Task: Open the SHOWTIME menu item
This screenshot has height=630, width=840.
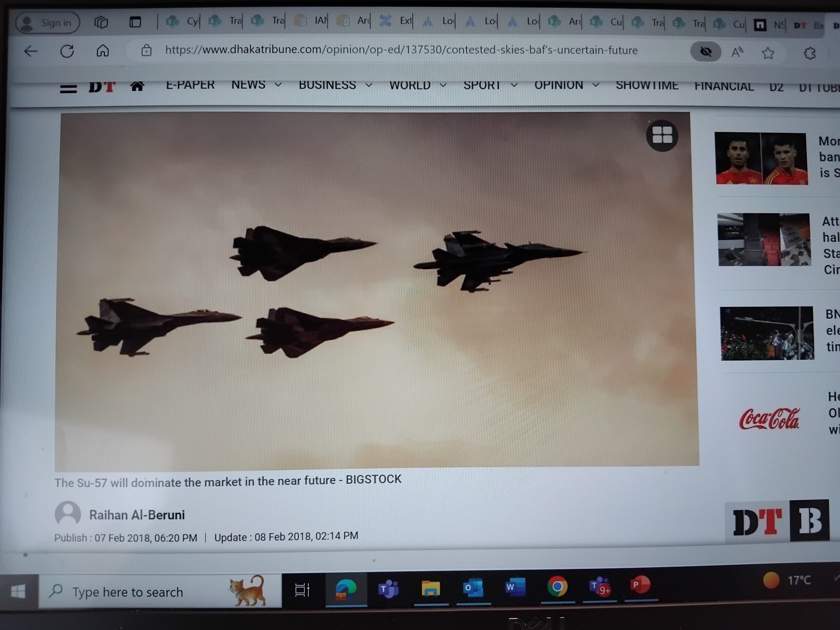Action: coord(647,86)
